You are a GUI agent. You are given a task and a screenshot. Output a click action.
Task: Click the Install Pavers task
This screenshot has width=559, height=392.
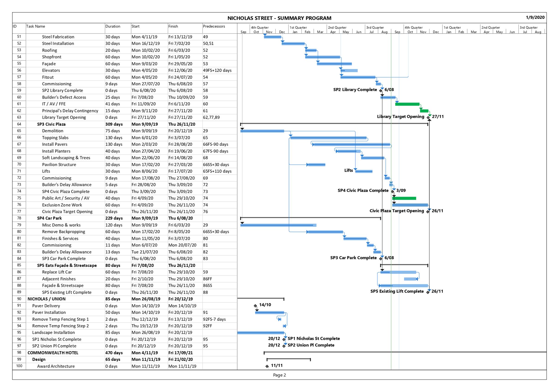click(x=55, y=144)
